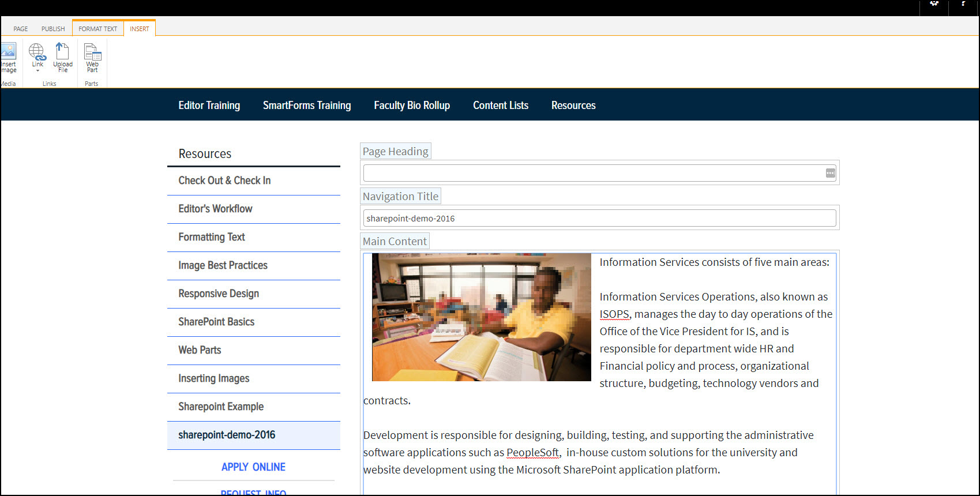Go to Faculty Bio Rollup menu item
This screenshot has height=496, width=980.
(411, 106)
